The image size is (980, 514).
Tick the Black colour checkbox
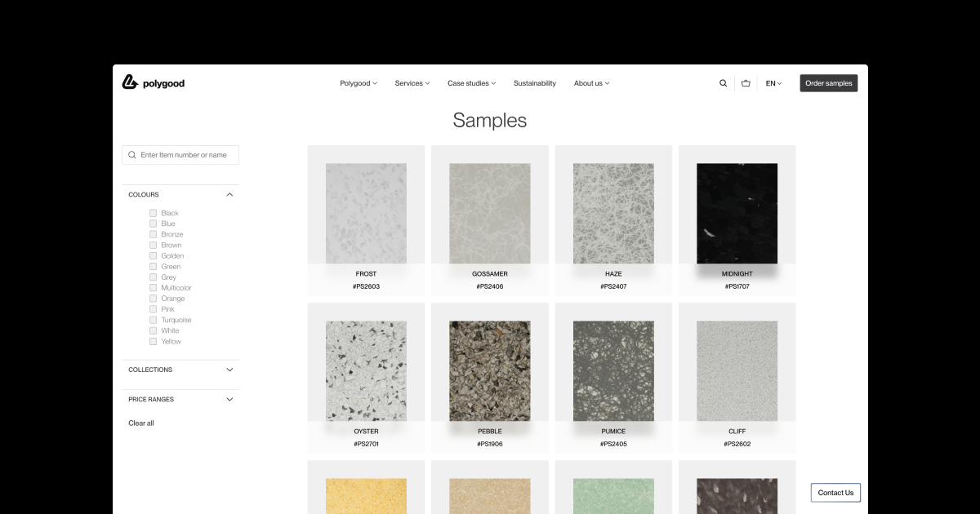(153, 213)
